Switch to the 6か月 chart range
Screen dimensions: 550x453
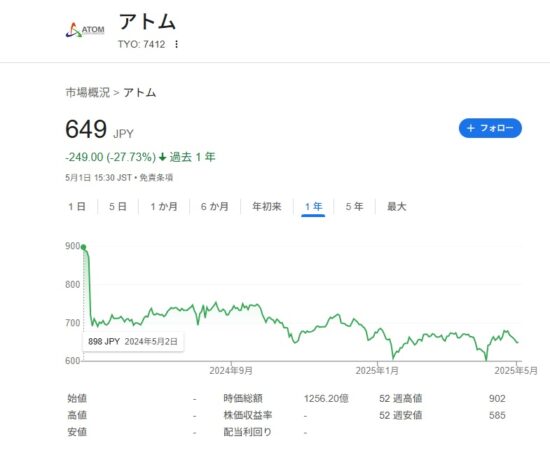coord(215,206)
